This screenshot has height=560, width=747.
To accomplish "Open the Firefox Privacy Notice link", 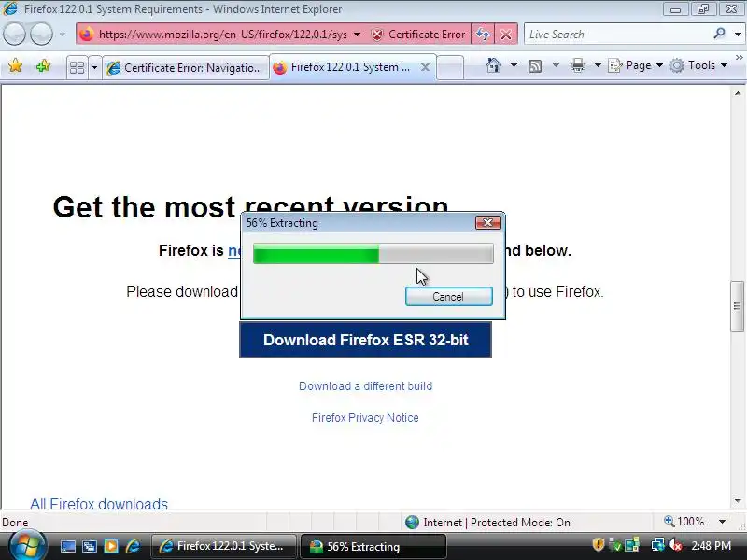I will point(365,417).
